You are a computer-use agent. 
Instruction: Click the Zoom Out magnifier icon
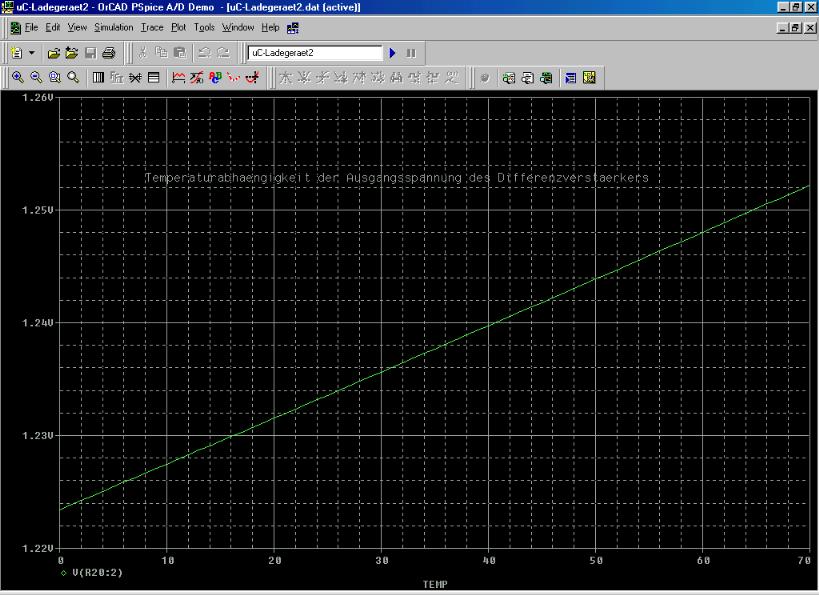pyautogui.click(x=36, y=78)
